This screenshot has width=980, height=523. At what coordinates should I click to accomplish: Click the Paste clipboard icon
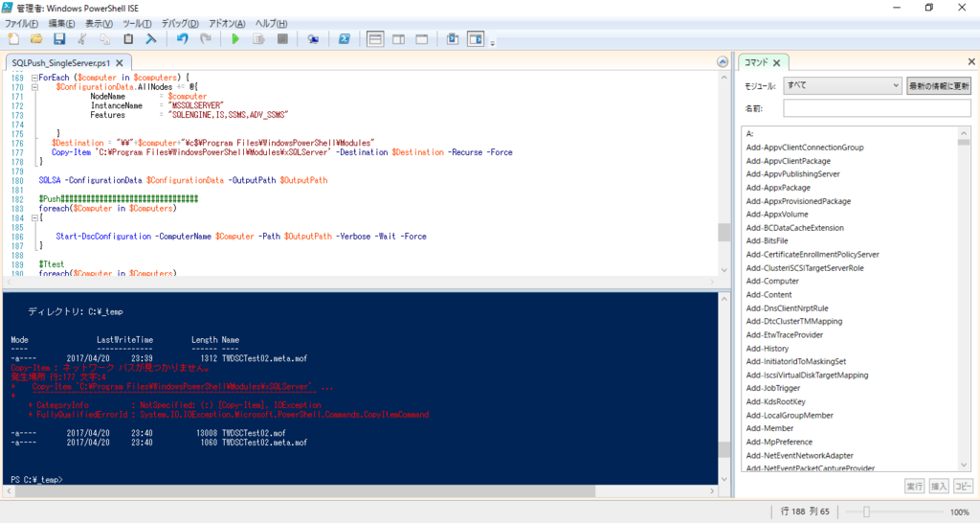tap(128, 39)
